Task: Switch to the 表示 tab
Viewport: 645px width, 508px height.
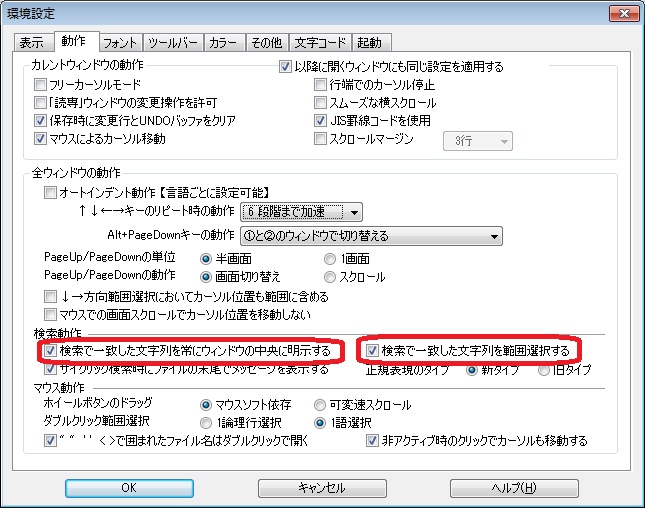Action: click(x=32, y=43)
